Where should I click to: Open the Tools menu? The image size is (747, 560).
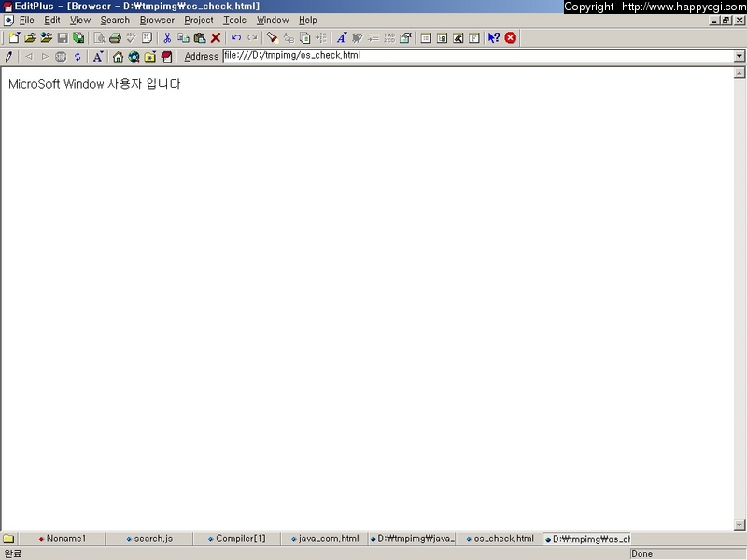click(235, 20)
